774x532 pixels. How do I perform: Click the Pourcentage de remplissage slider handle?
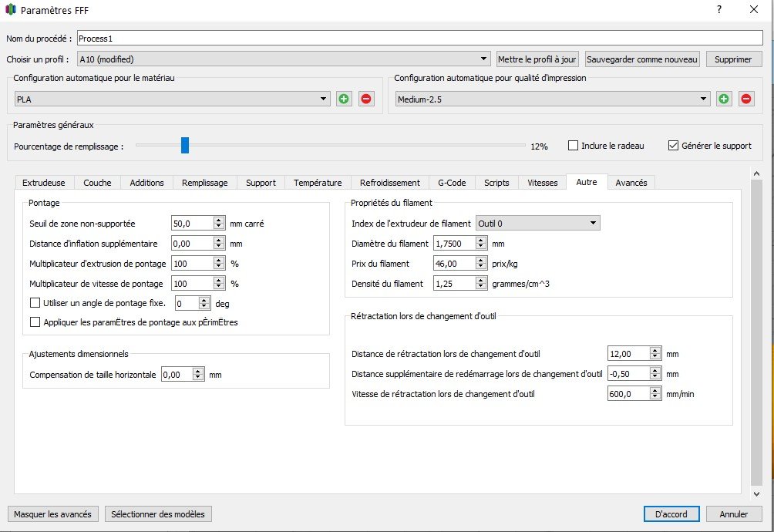pyautogui.click(x=185, y=145)
